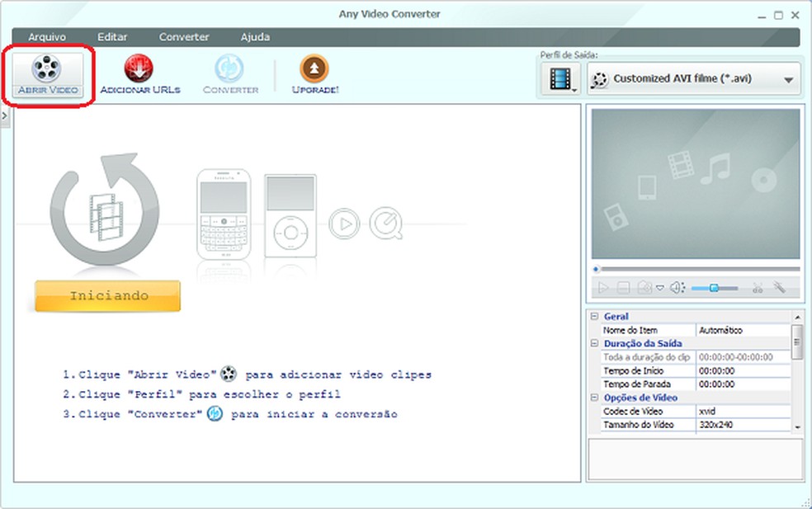Click the properties panel scroll up arrow

click(797, 317)
